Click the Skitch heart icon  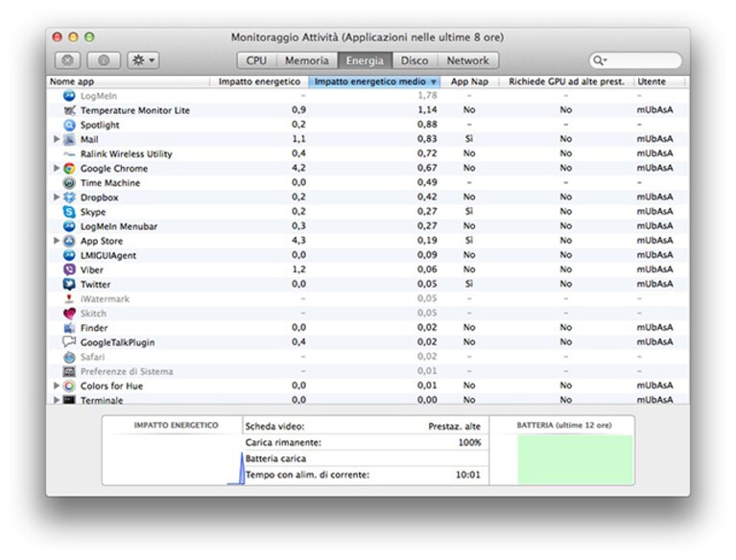pos(69,314)
